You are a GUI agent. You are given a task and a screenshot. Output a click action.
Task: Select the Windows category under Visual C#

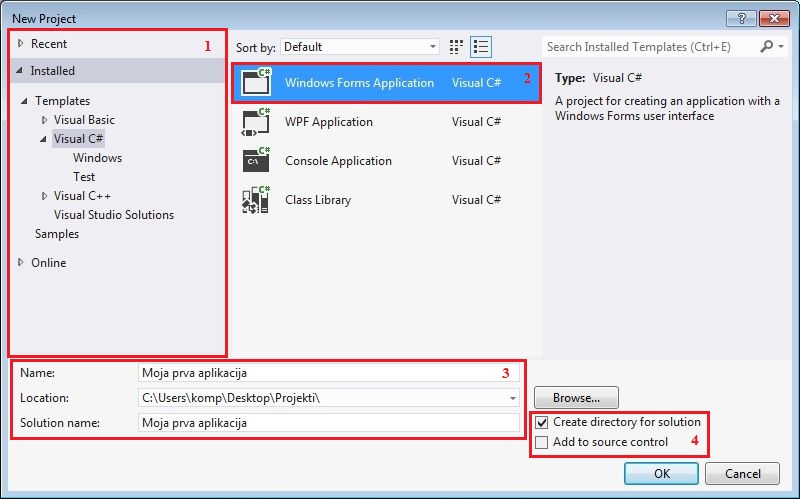(97, 158)
